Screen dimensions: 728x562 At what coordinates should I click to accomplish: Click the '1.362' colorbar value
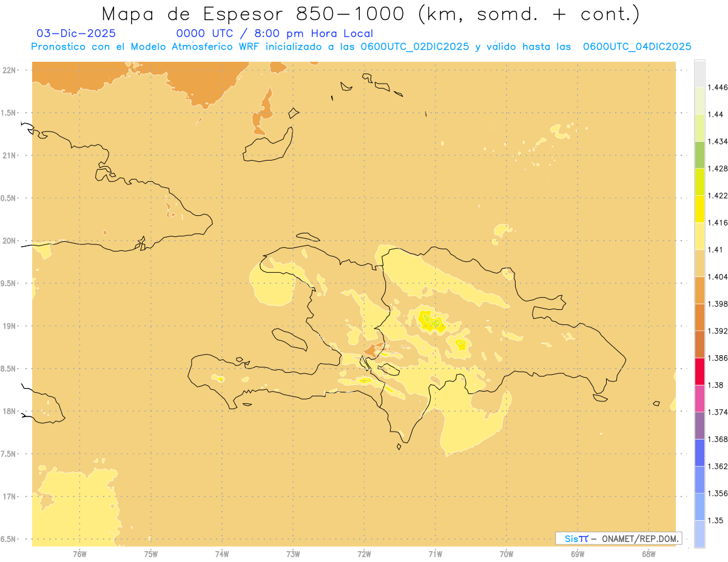716,466
